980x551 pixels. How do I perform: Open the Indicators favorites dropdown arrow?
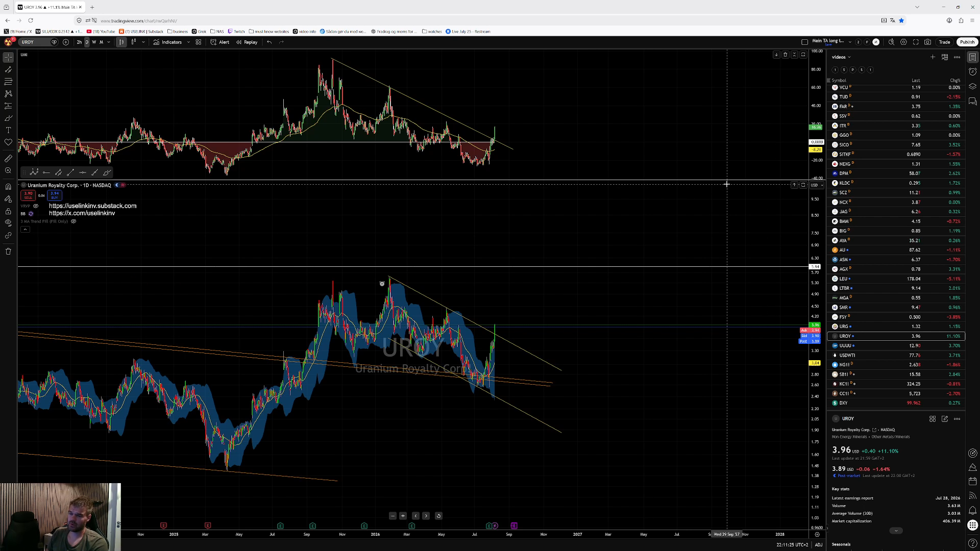tap(188, 42)
